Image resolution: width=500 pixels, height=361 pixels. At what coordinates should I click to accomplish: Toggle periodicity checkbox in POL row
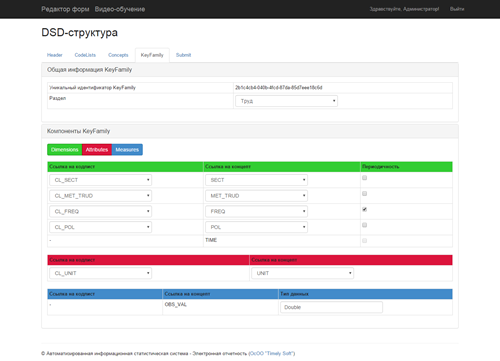coord(365,225)
